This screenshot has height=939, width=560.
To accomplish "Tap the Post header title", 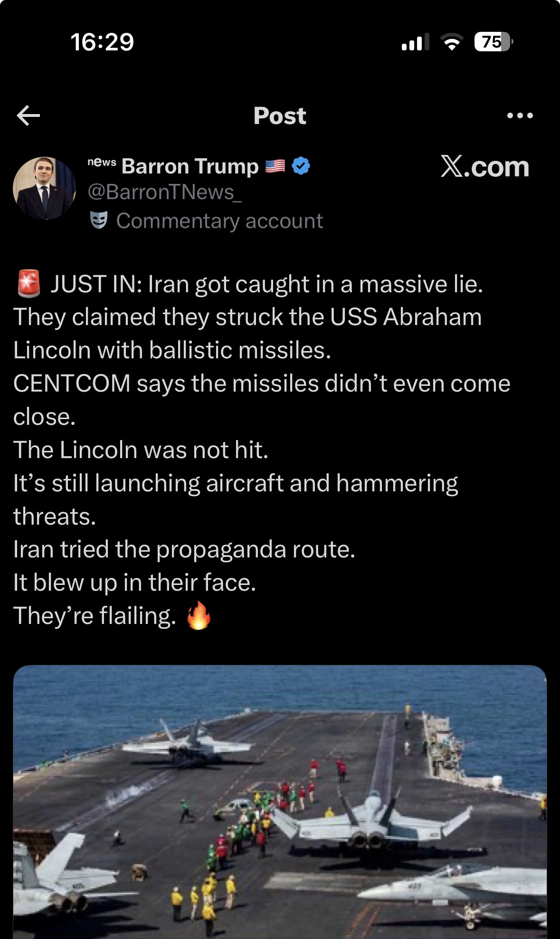I will (x=280, y=115).
